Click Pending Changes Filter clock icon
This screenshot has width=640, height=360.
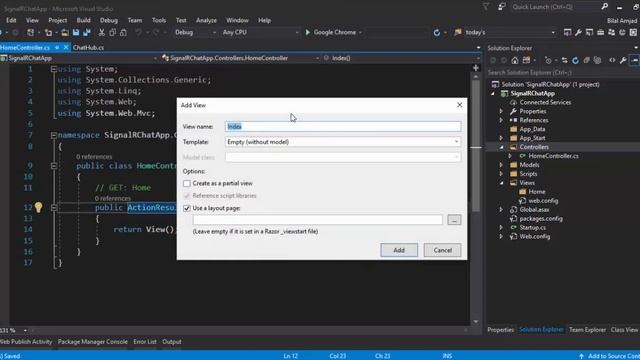(548, 60)
